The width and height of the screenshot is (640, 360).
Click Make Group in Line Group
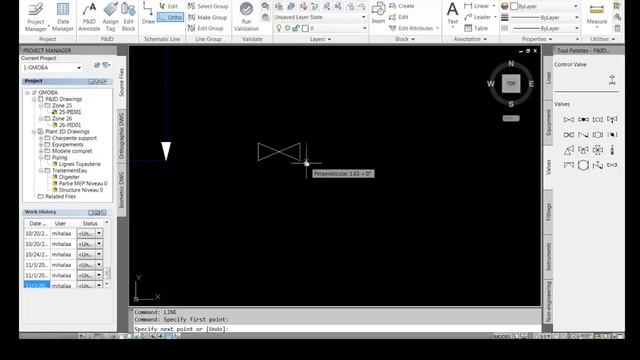[x=207, y=17]
